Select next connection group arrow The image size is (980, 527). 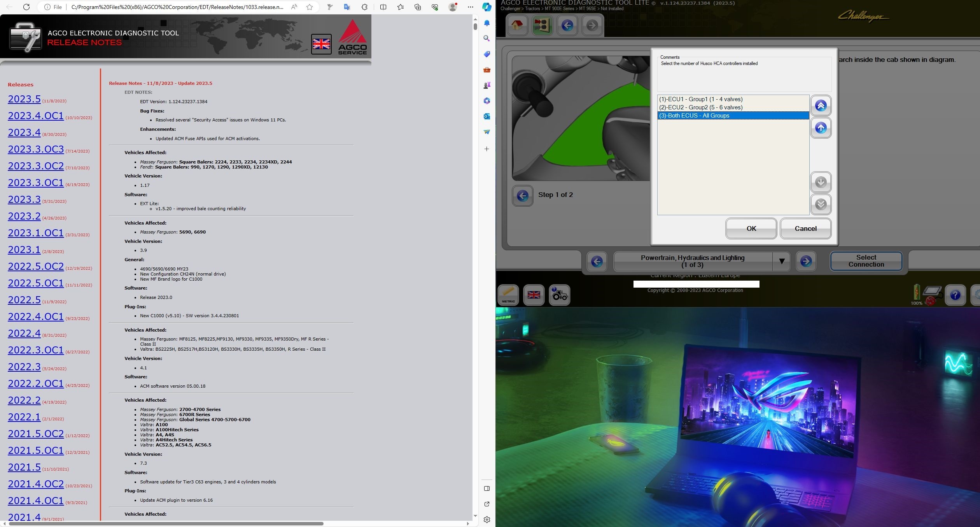(x=806, y=261)
